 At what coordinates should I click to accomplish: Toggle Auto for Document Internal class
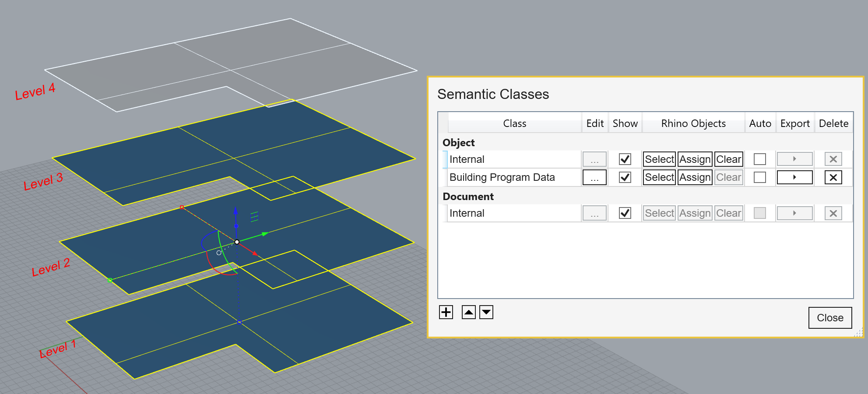(x=760, y=213)
